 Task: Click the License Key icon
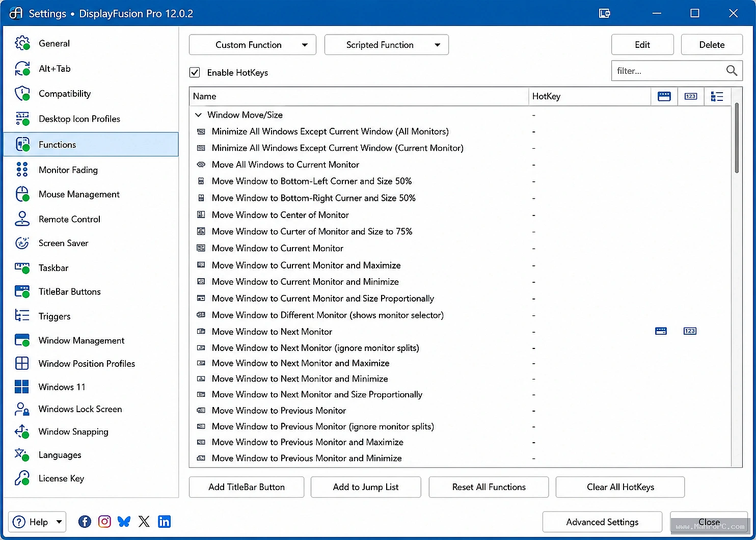(x=22, y=478)
